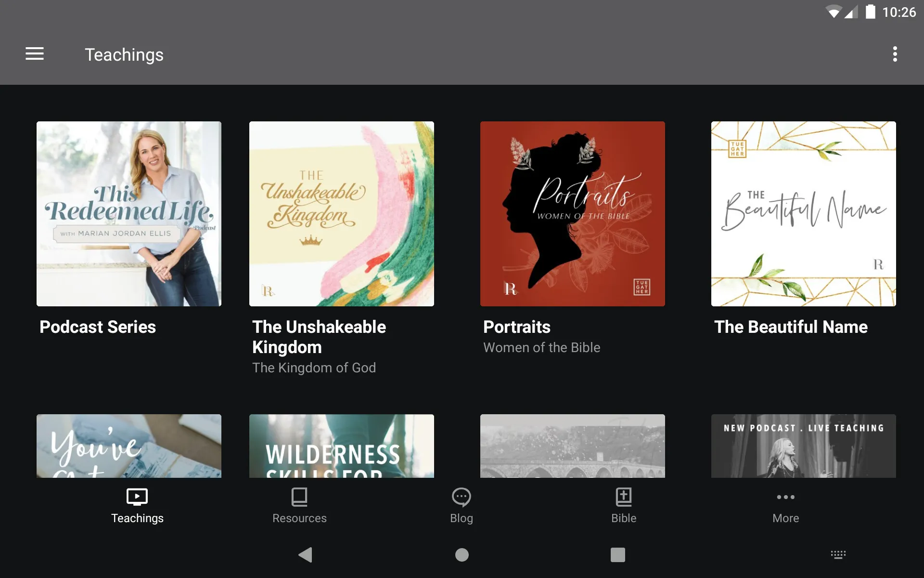Toggle the navigation sidebar menu

point(35,54)
